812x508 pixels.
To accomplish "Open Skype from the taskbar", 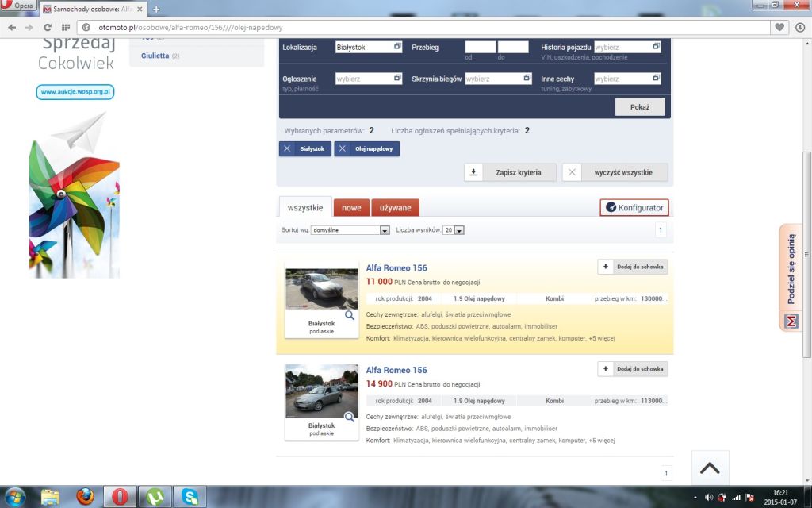I will click(190, 497).
